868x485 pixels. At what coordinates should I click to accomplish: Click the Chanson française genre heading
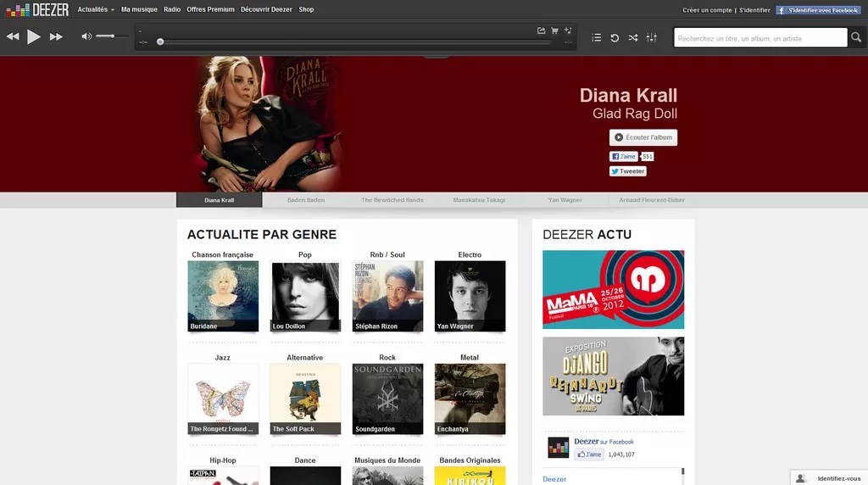point(223,254)
